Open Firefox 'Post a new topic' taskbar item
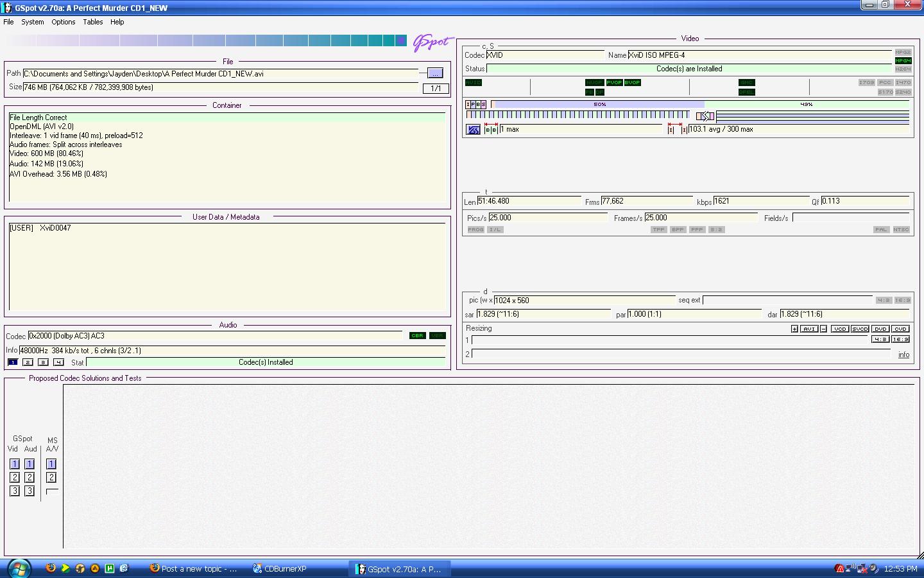The width and height of the screenshot is (924, 578). point(194,569)
